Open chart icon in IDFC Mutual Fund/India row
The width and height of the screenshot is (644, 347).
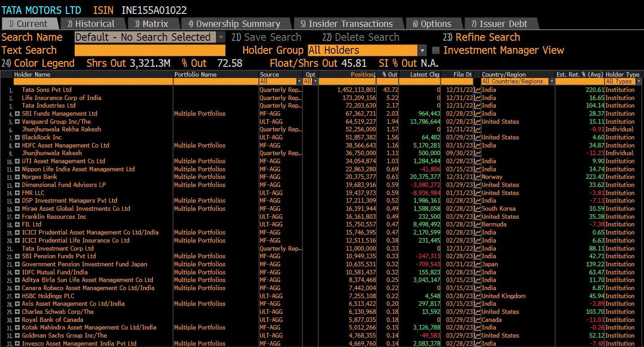[x=478, y=272]
